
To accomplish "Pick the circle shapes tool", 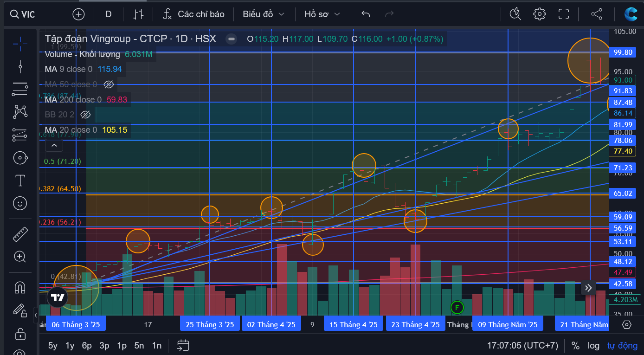I will coord(20,158).
